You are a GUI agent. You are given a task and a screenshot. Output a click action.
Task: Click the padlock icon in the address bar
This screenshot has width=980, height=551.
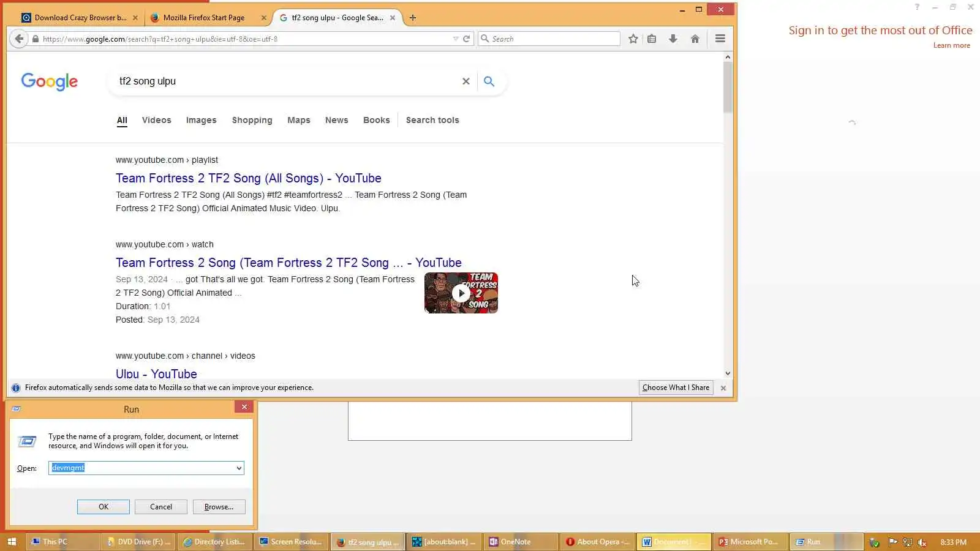tap(36, 39)
